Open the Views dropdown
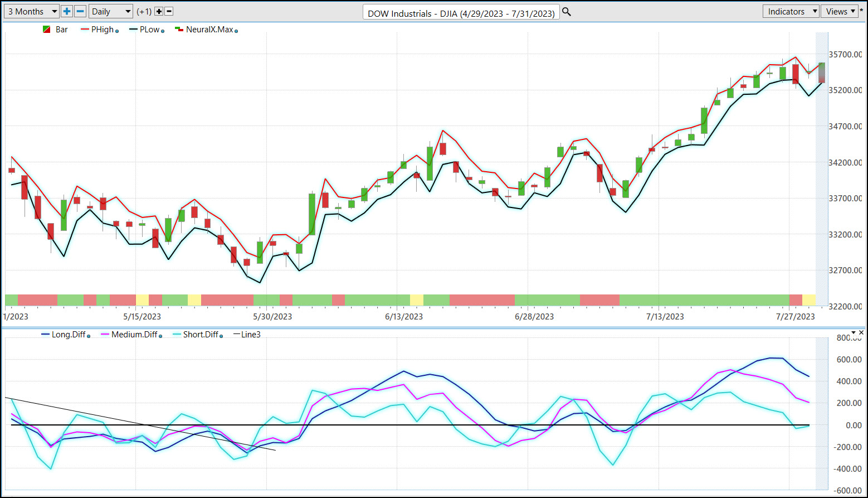The width and height of the screenshot is (868, 498). 839,11
